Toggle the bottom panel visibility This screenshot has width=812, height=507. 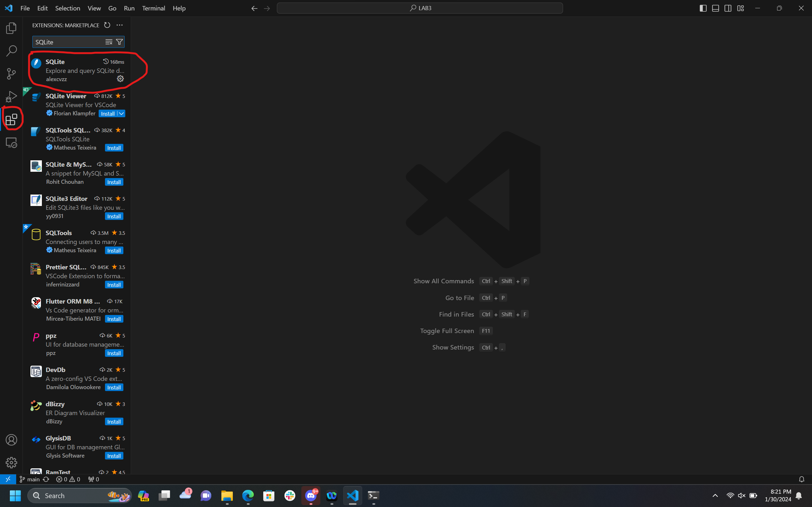click(715, 8)
